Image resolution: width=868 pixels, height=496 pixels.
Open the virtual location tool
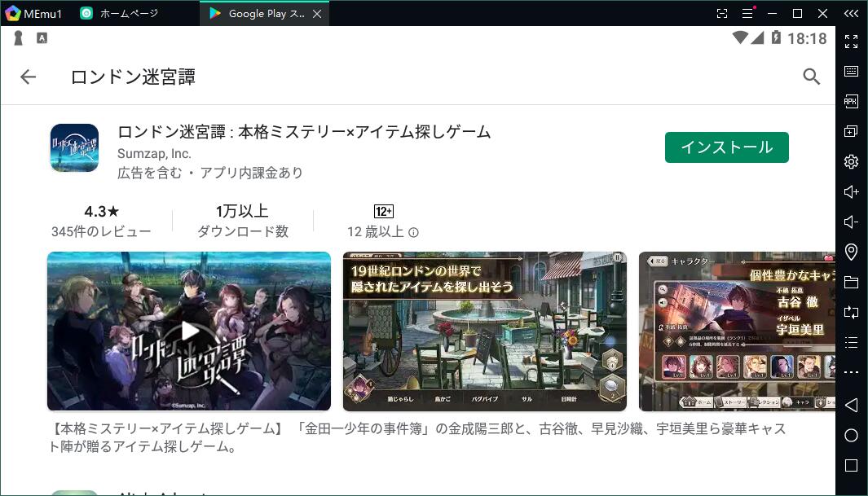(x=851, y=252)
